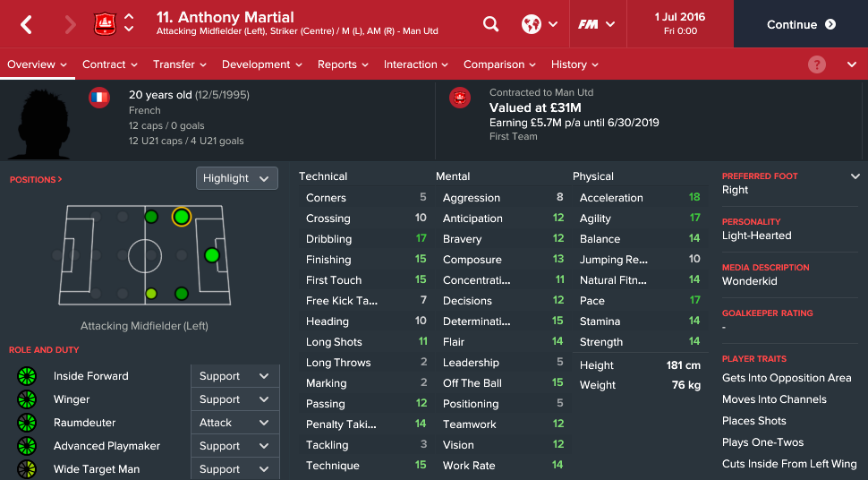The width and height of the screenshot is (868, 480).
Task: Open the Raumdeuter Attack duty dropdown
Action: 234,423
